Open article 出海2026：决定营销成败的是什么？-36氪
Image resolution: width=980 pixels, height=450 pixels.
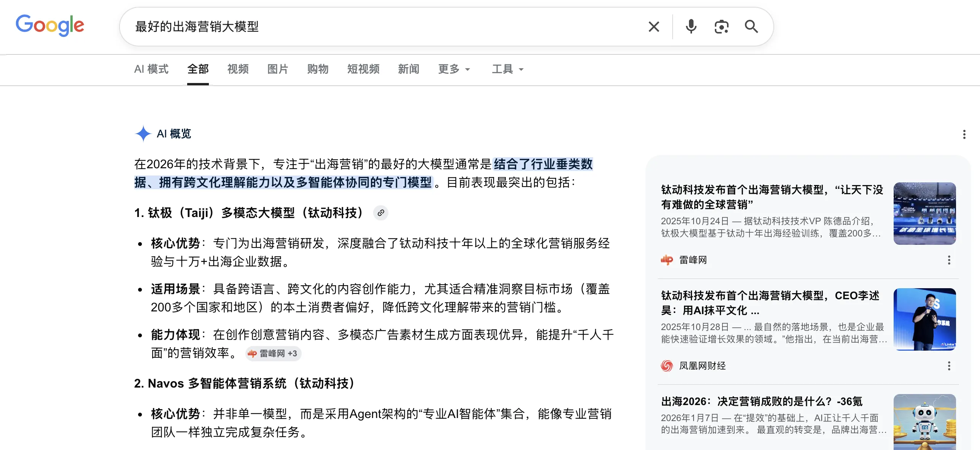762,401
